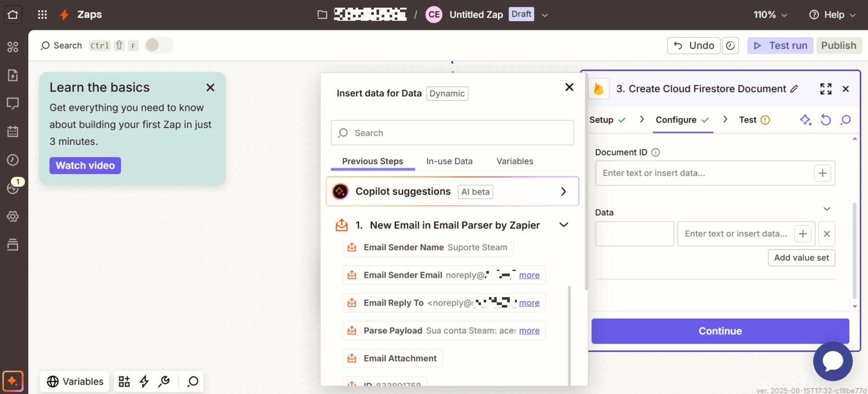Show info for Document ID
Viewport: 868px width, 394px height.
655,152
